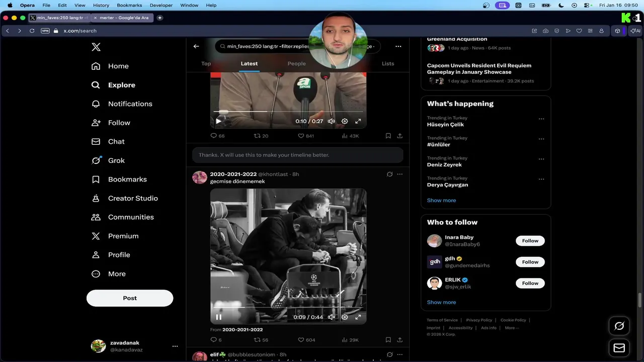Open Grok actions on khontlast post
Screen dimensions: 644x362
click(x=389, y=174)
